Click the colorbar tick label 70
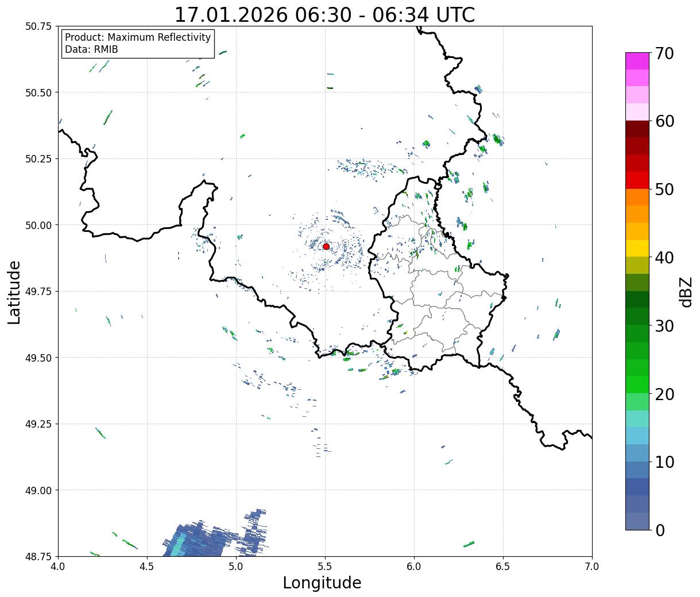This screenshot has height=597, width=700. coord(664,53)
